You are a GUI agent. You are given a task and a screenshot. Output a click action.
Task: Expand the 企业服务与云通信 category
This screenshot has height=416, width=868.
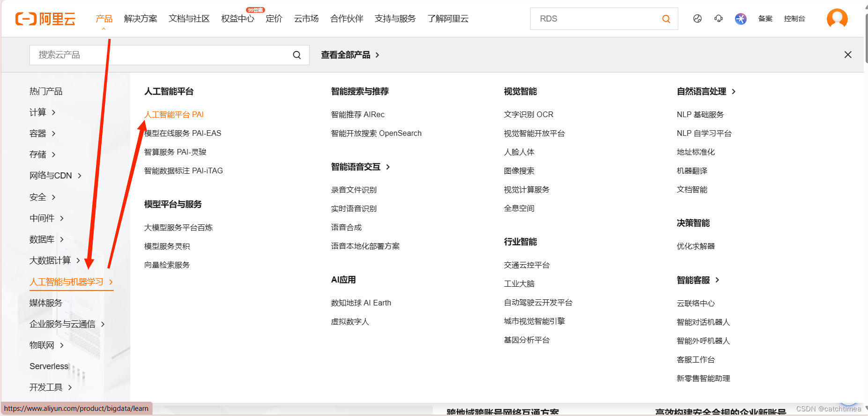click(x=67, y=324)
